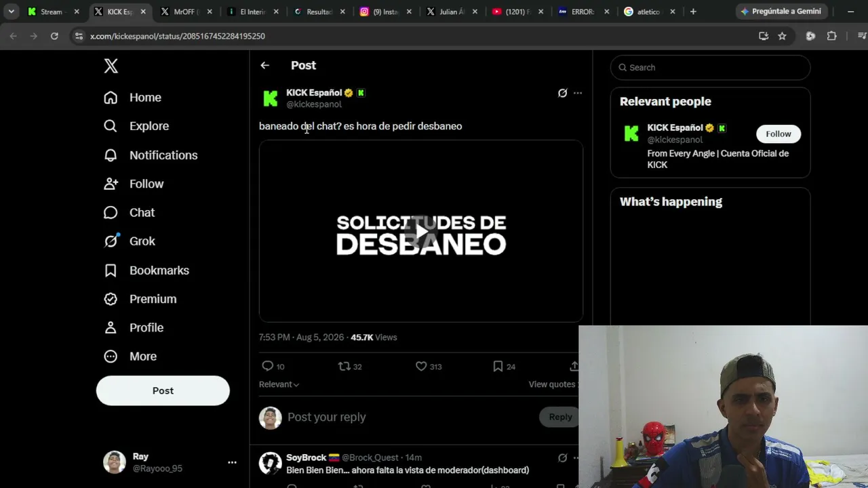Open the Explore search page
Image resolution: width=868 pixels, height=488 pixels.
click(x=136, y=126)
